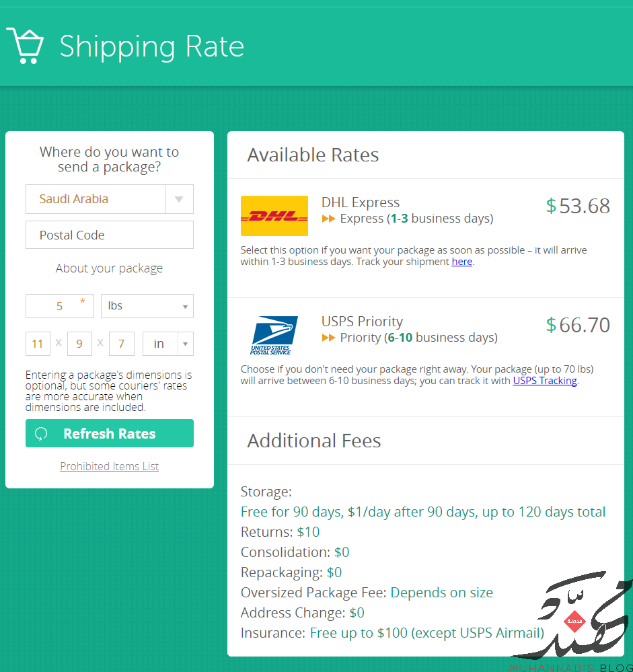Open the Saudi Arabia country dropdown arrow

(179, 199)
